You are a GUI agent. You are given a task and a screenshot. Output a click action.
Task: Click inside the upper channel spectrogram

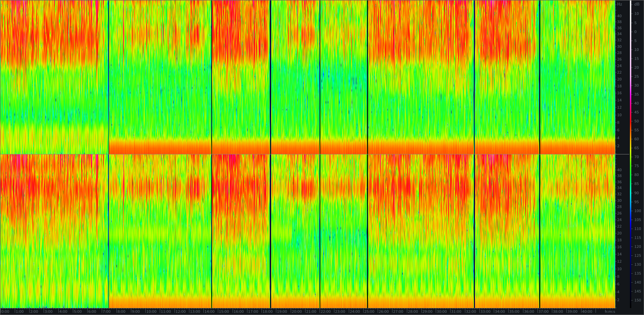click(x=307, y=77)
